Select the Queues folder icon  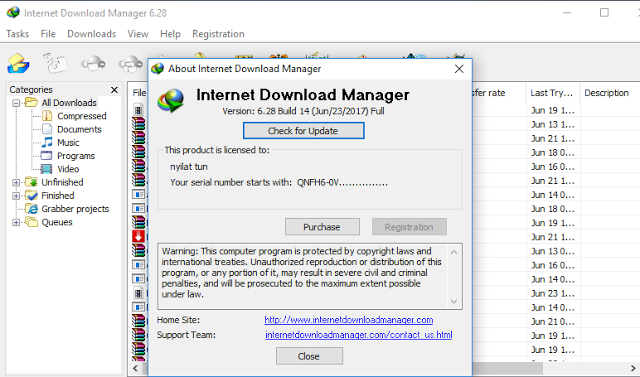point(31,222)
